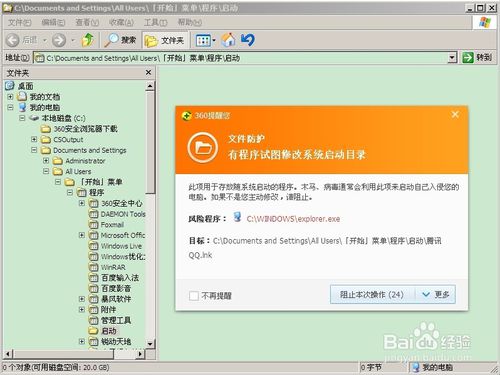The height and width of the screenshot is (375, 500).
Task: Click the explorer.exe program icon
Action: coord(237,217)
